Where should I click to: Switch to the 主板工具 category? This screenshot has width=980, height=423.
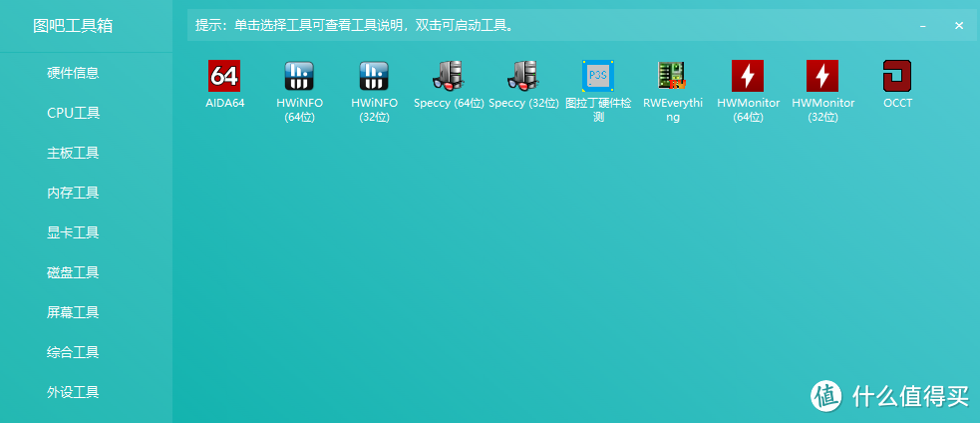(73, 153)
